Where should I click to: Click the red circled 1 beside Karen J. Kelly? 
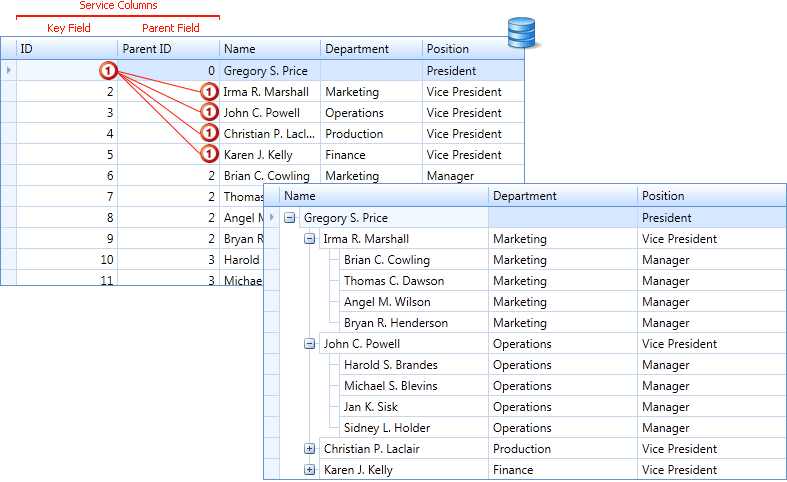tap(209, 154)
